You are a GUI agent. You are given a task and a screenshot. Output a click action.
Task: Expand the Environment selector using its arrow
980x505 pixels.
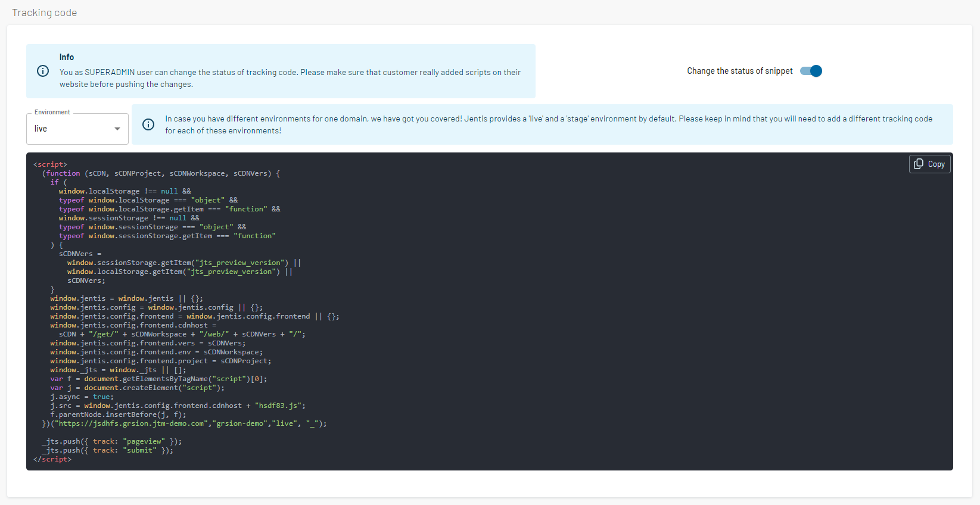pyautogui.click(x=117, y=129)
